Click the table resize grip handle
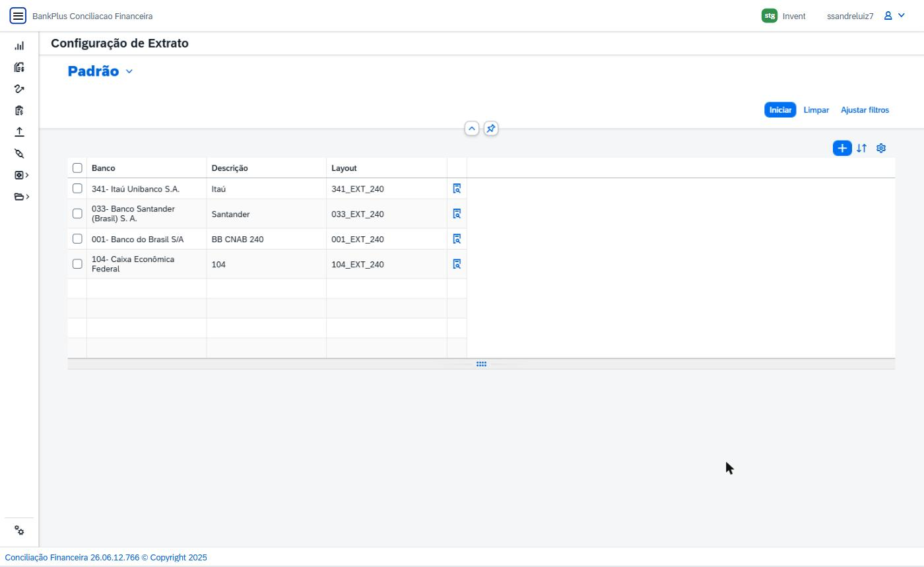Viewport: 924px width, 567px height. (x=481, y=364)
